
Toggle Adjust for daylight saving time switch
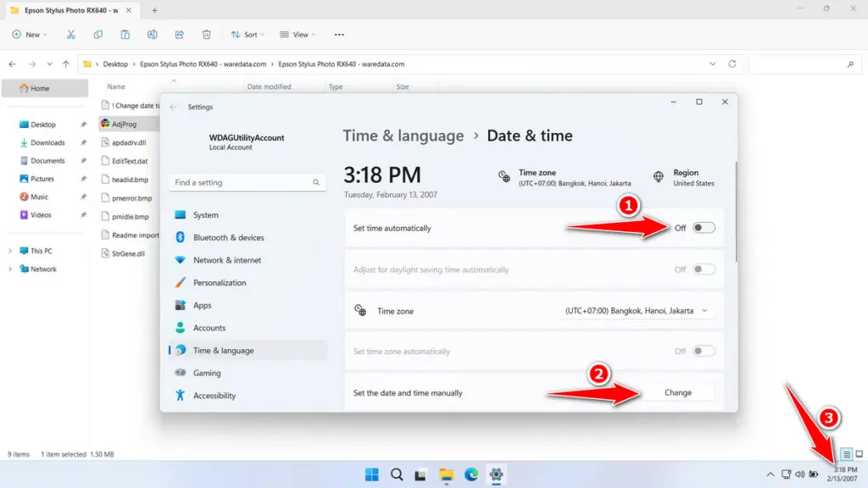(x=704, y=269)
